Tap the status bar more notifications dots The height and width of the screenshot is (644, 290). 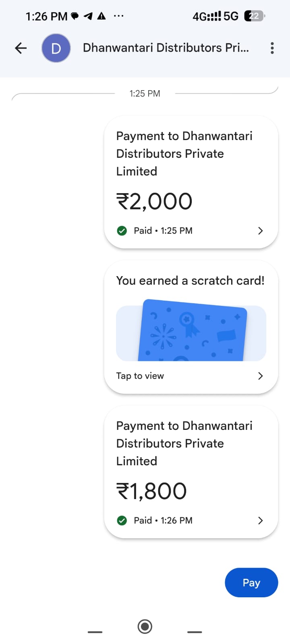coord(118,16)
